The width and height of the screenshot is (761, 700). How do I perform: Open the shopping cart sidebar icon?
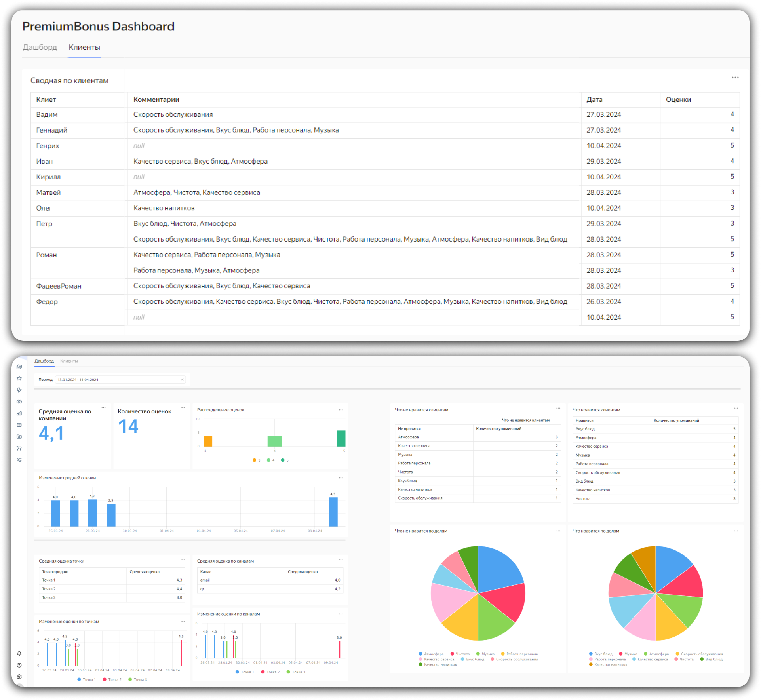click(19, 448)
